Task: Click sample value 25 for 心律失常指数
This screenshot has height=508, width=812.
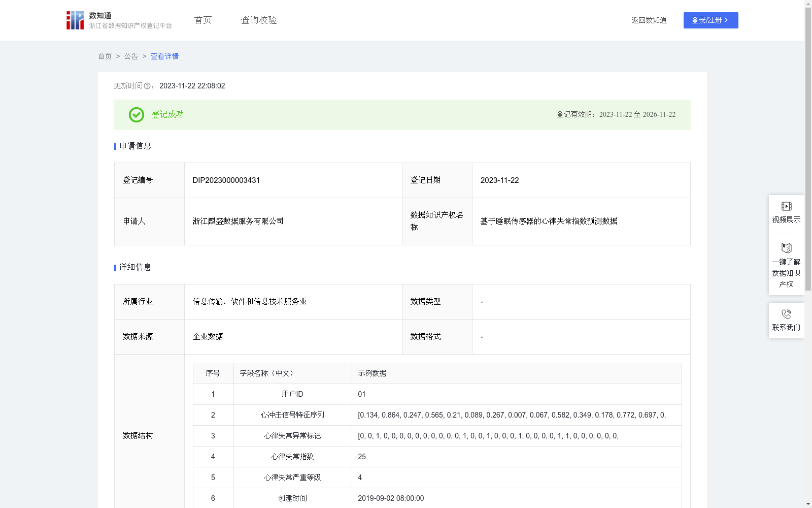Action: click(x=362, y=457)
